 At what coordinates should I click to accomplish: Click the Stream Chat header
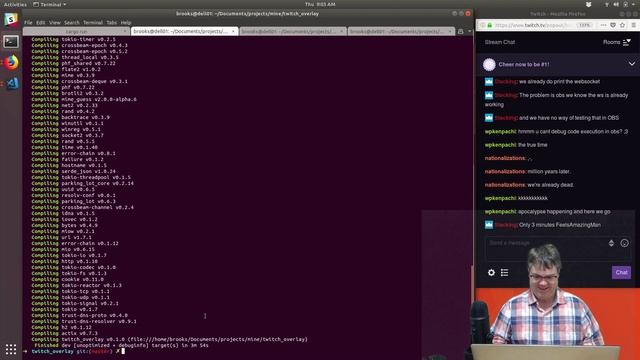click(500, 42)
